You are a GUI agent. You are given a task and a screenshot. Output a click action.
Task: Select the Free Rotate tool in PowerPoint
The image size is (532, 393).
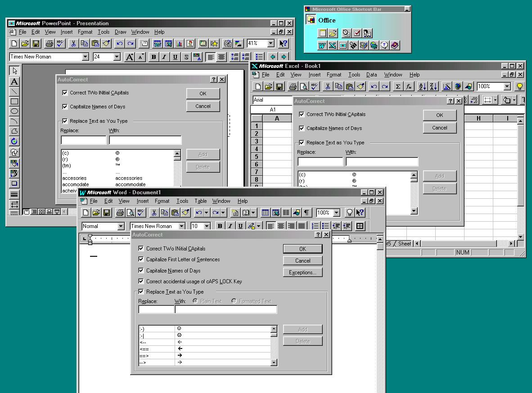click(14, 141)
